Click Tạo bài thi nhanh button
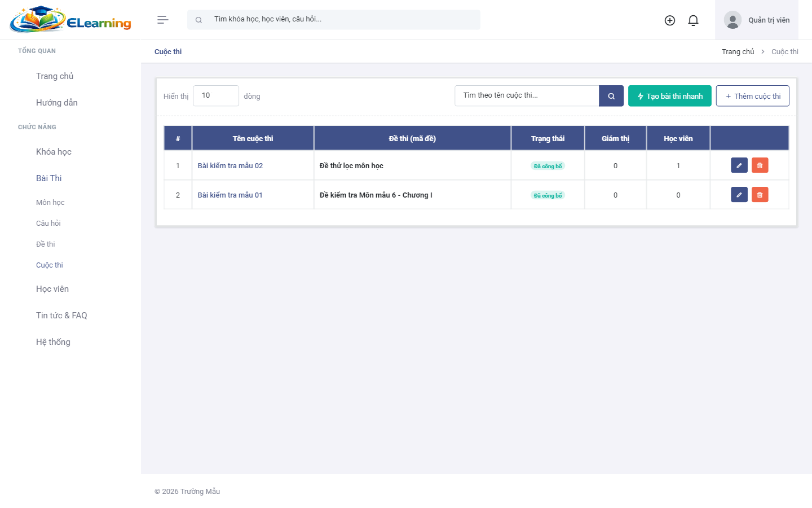 click(670, 96)
